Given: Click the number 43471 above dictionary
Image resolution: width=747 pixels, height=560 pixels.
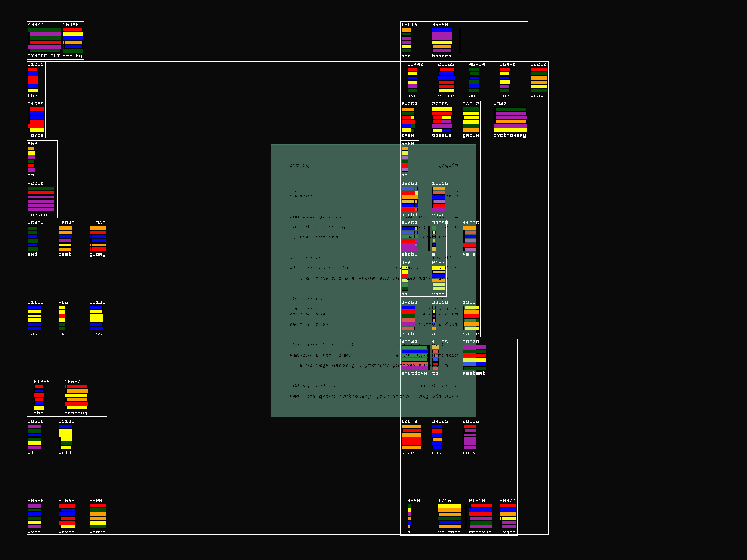Looking at the screenshot, I should 501,104.
